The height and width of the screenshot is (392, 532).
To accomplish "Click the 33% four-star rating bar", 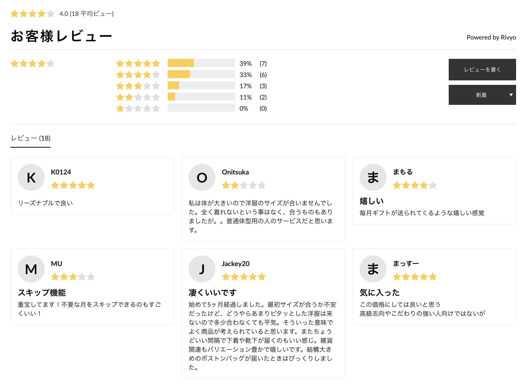I will coord(201,74).
